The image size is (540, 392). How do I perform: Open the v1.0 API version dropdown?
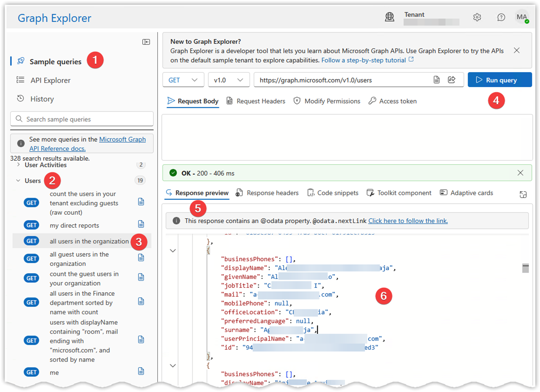[229, 80]
